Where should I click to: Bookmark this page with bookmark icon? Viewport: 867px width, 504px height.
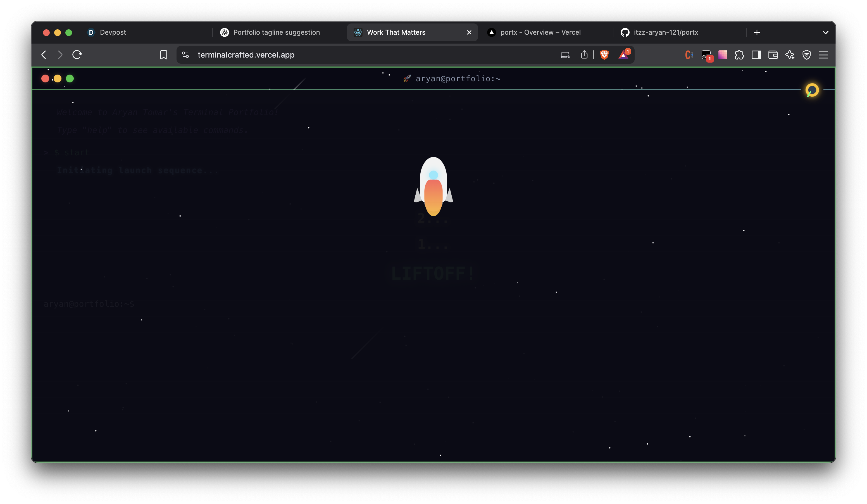163,55
